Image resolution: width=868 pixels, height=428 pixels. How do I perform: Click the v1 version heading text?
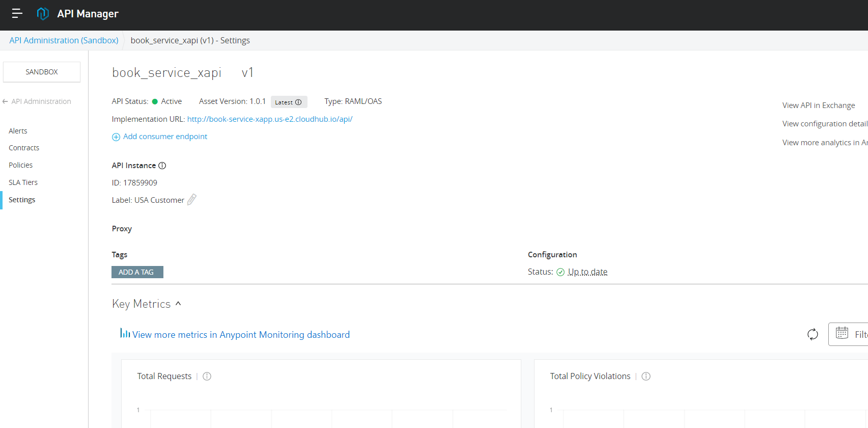pos(247,73)
